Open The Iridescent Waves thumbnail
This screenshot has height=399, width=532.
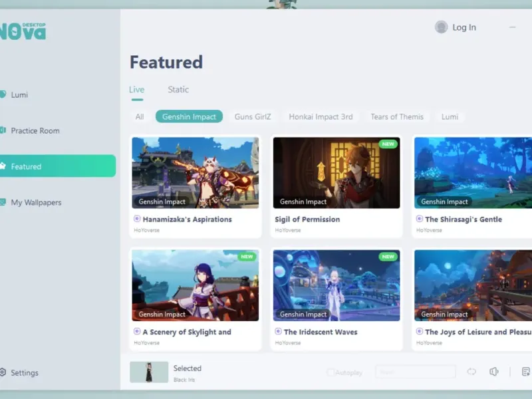pos(336,285)
